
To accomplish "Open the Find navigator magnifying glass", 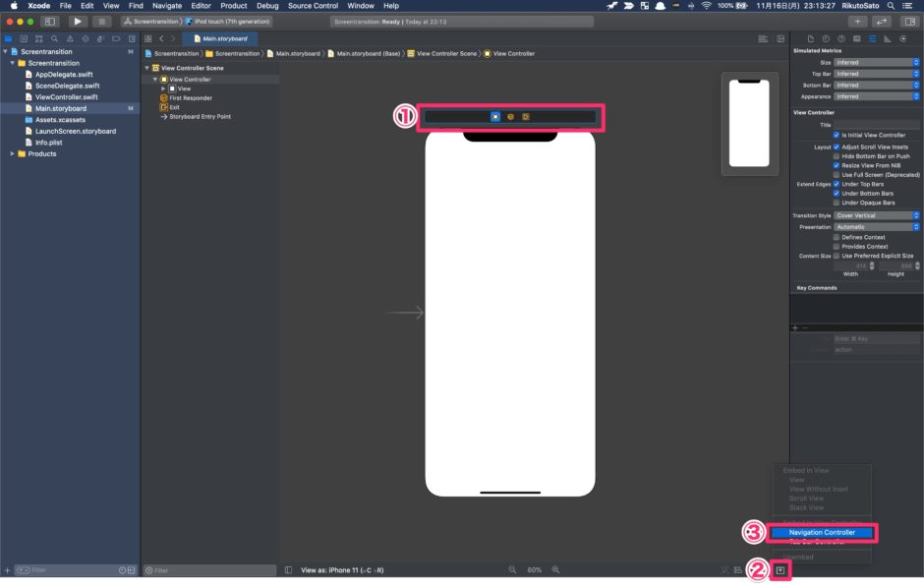I will pos(54,38).
